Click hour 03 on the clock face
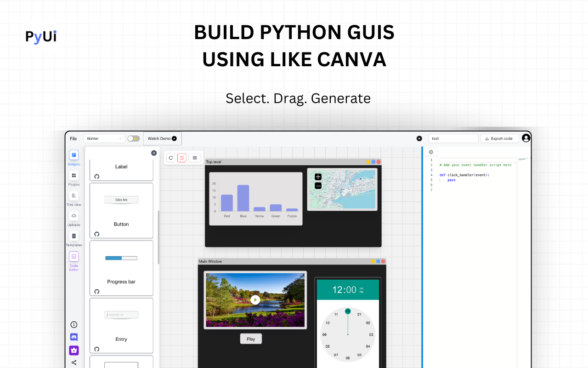 (371, 335)
